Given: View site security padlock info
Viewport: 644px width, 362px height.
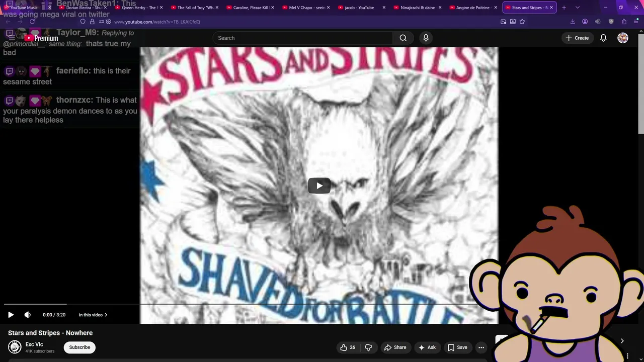Looking at the screenshot, I should coord(92,22).
